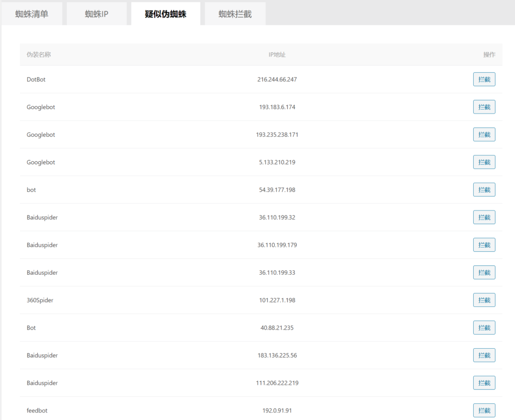Click 拦截 for feedbot 192.0.91.91
Image resolution: width=515 pixels, height=420 pixels.
[x=484, y=410]
